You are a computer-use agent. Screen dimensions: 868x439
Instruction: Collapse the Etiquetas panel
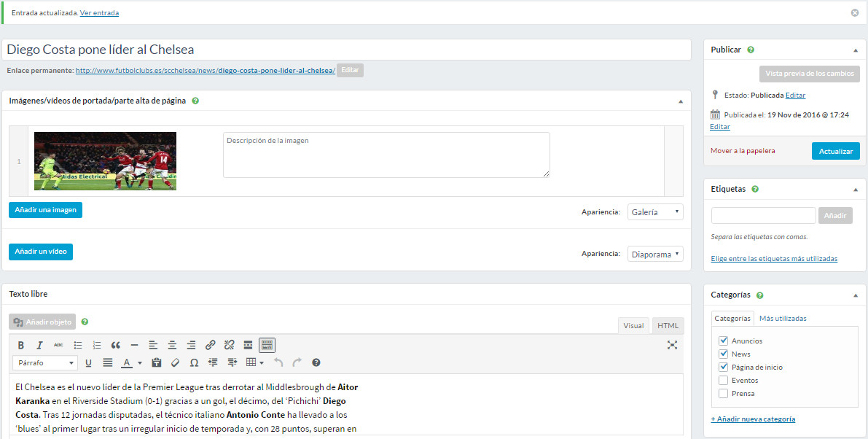point(856,190)
